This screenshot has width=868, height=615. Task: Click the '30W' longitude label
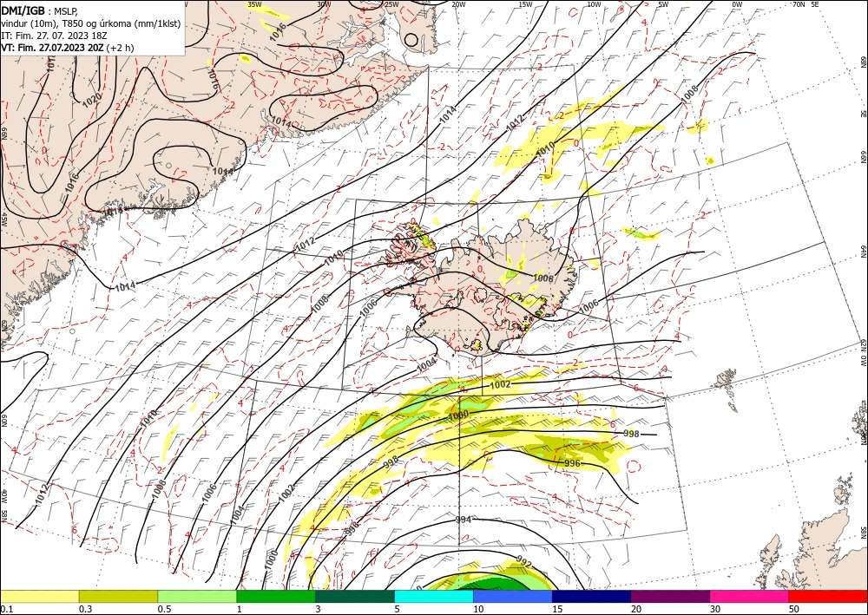coord(324,4)
